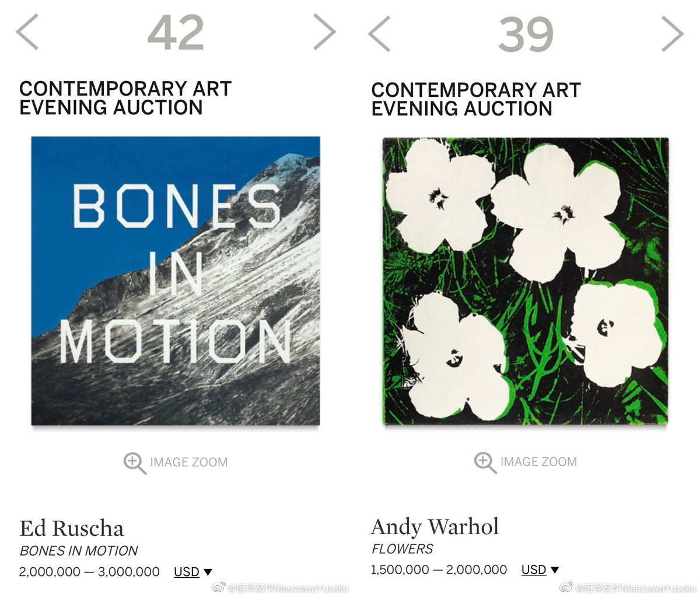
Task: Go to previous lot from lot 39
Action: 379,33
